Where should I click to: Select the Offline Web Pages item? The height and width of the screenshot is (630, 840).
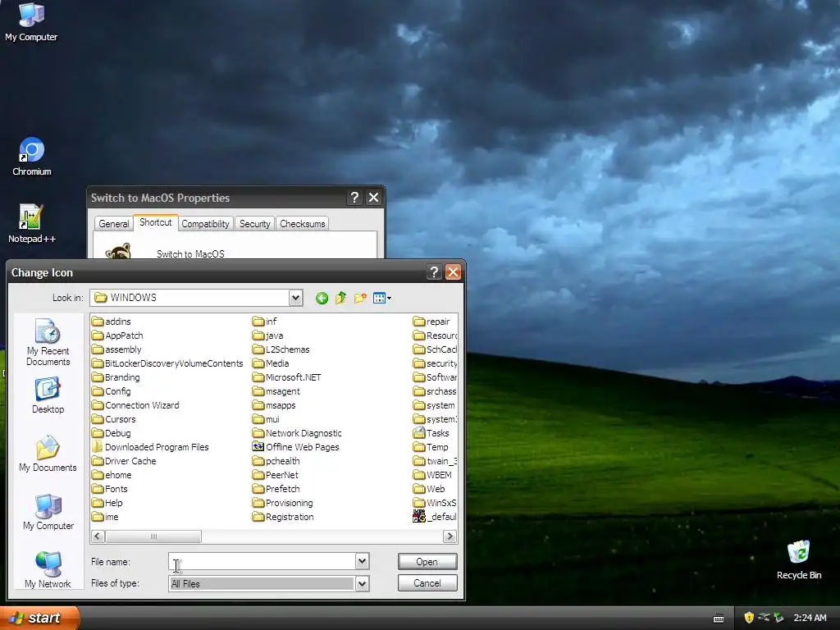click(x=295, y=447)
